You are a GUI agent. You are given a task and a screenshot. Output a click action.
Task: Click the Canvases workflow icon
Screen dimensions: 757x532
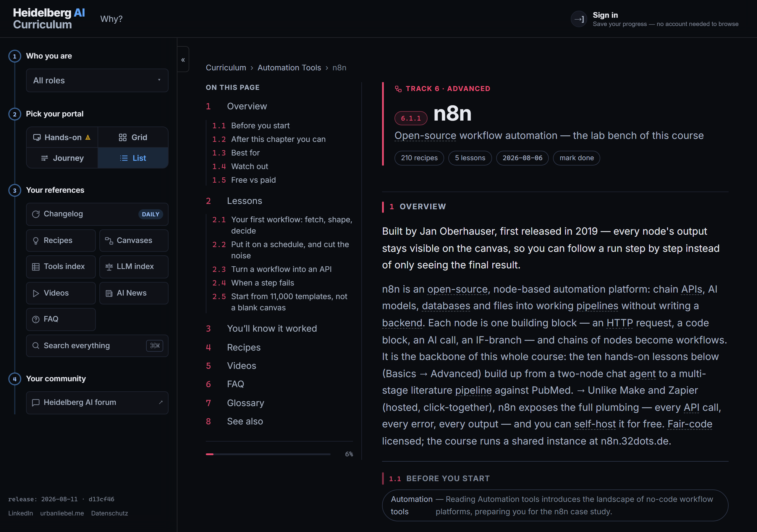109,241
